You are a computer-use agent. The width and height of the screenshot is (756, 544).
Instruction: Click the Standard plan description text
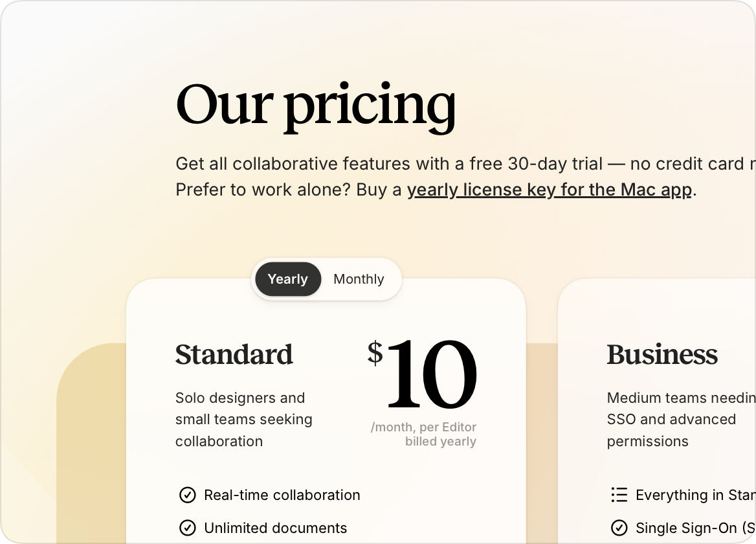point(243,420)
